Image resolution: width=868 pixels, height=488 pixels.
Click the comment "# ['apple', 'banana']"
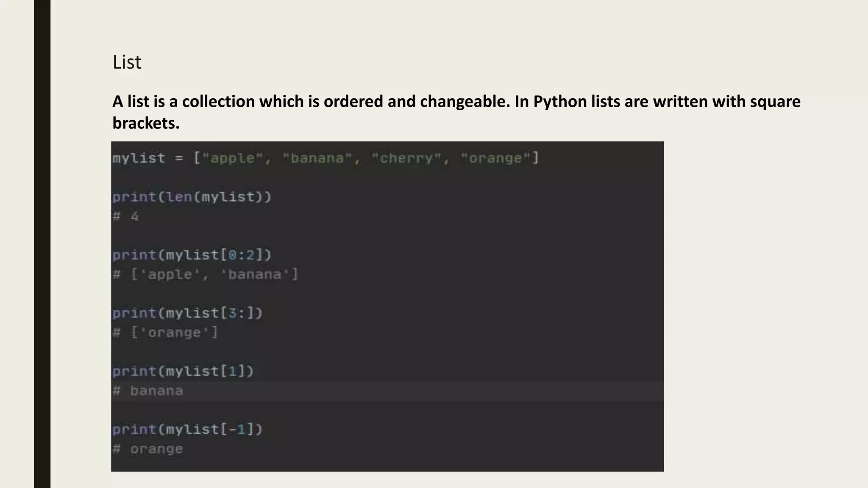pos(205,274)
